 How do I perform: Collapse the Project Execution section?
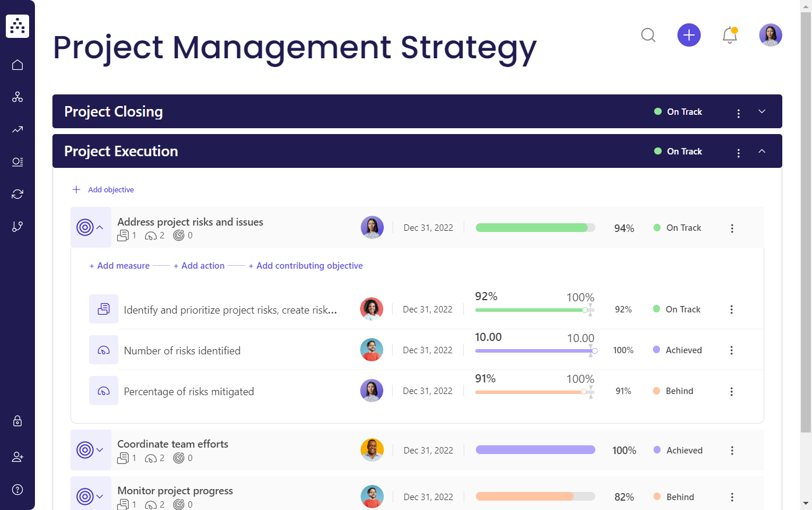pyautogui.click(x=762, y=151)
